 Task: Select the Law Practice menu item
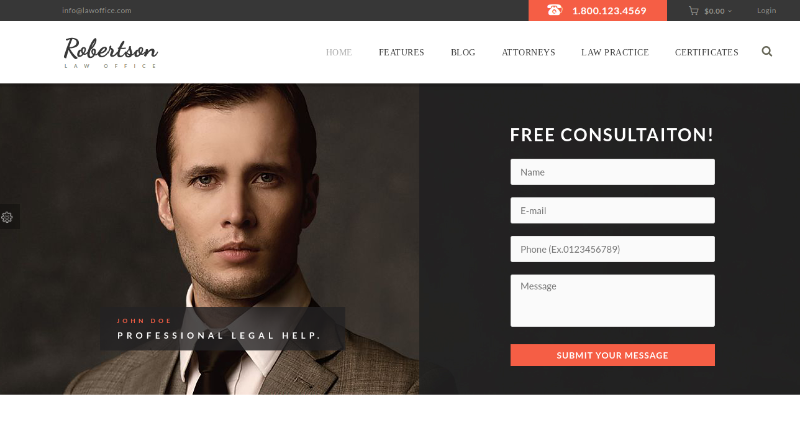tap(615, 52)
